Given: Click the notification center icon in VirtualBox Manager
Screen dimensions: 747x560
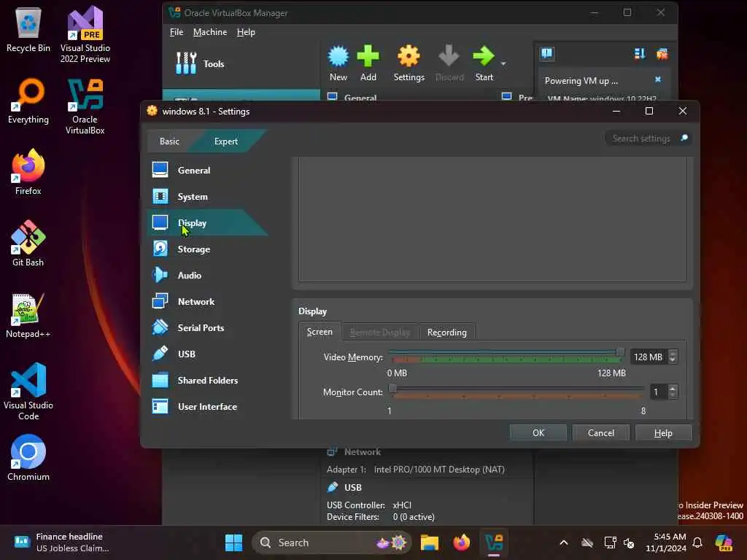Looking at the screenshot, I should click(x=546, y=54).
